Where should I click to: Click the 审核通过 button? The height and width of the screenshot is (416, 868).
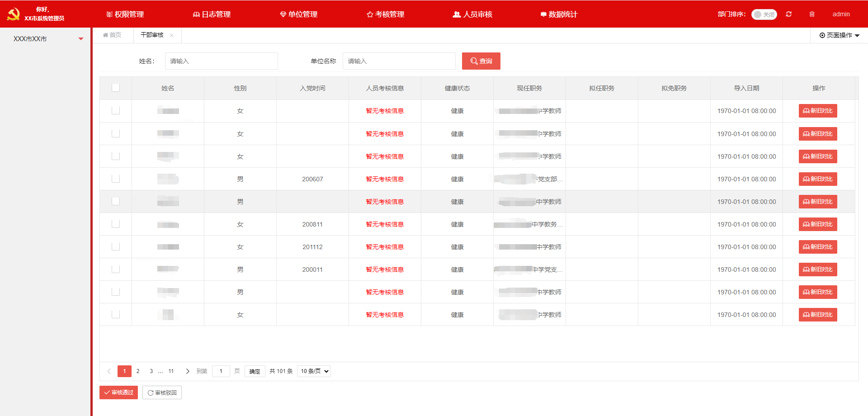pyautogui.click(x=118, y=392)
